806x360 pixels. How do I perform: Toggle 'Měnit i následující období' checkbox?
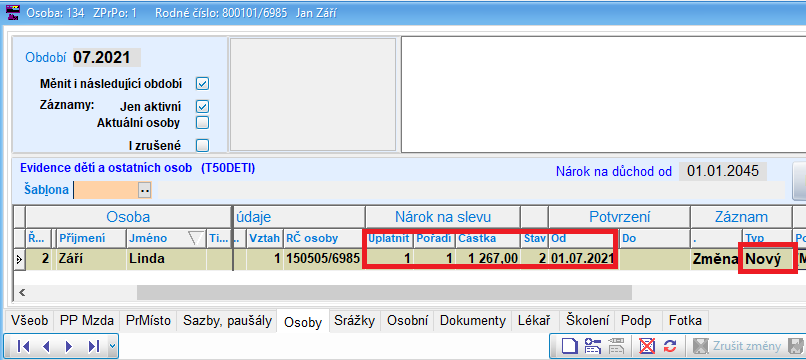click(203, 83)
